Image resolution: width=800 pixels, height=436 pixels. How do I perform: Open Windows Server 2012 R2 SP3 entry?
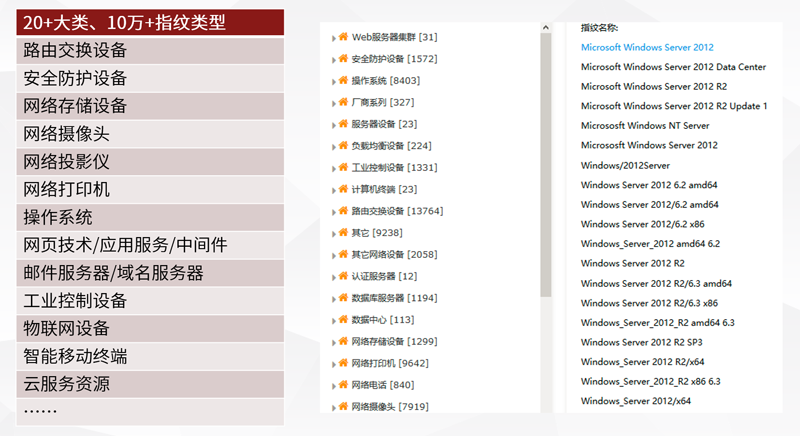click(x=641, y=342)
